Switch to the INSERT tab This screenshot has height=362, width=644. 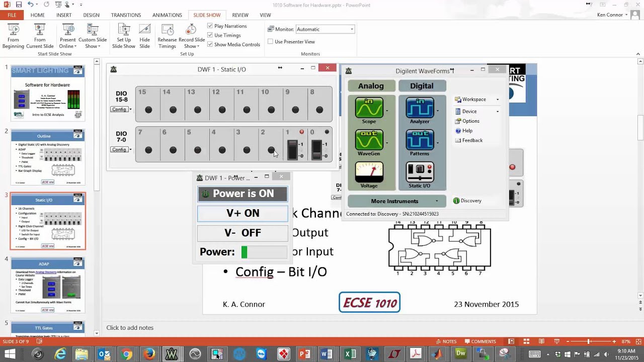pos(64,15)
